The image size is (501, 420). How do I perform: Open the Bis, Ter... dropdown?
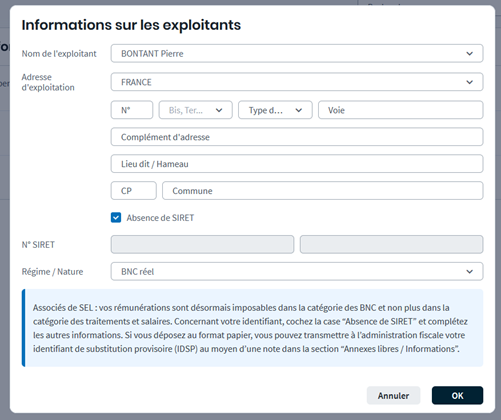point(195,110)
